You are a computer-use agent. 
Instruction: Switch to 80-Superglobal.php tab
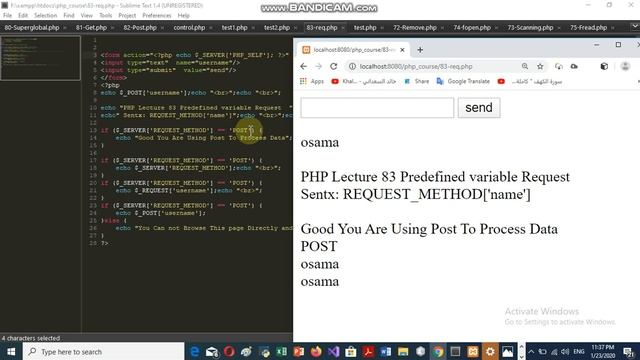(x=32, y=28)
